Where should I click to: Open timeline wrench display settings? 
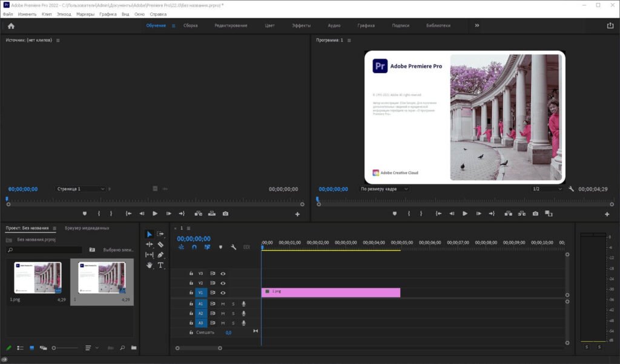(x=233, y=247)
